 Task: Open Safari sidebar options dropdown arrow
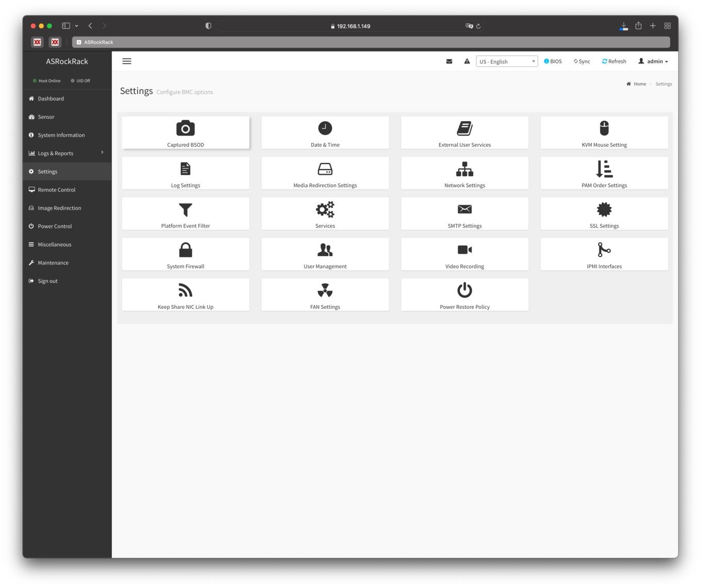[x=77, y=26]
